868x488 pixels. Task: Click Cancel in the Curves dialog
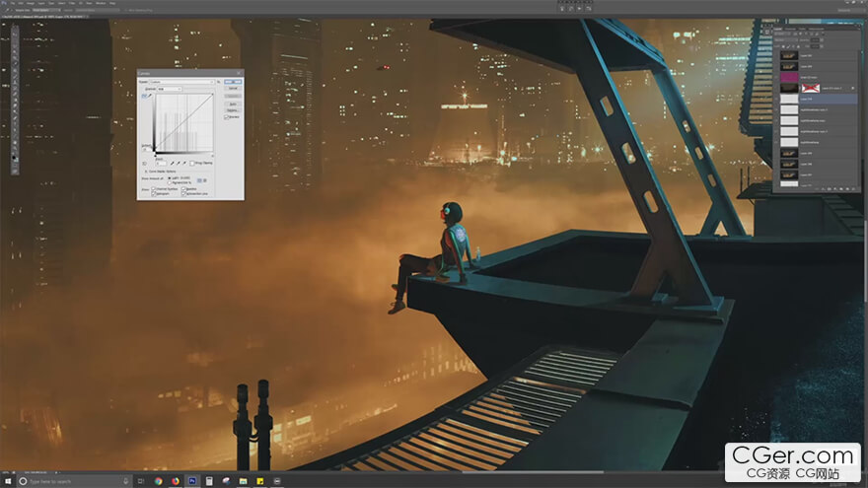coord(233,88)
